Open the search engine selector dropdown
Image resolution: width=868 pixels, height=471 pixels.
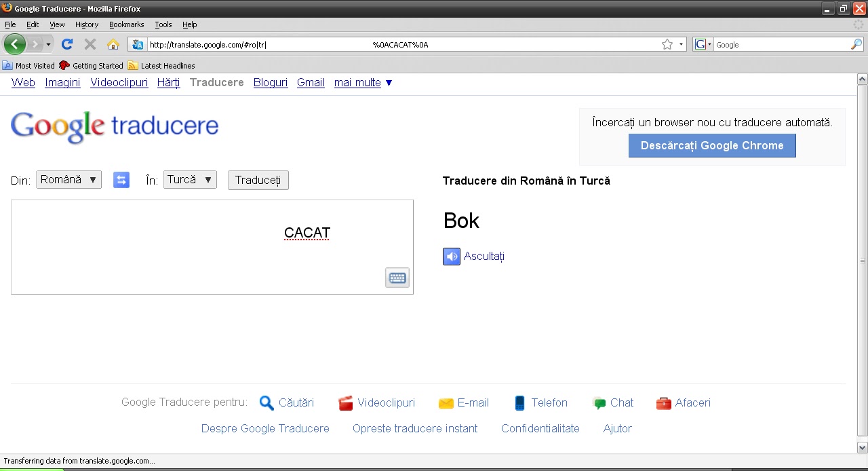pyautogui.click(x=703, y=44)
